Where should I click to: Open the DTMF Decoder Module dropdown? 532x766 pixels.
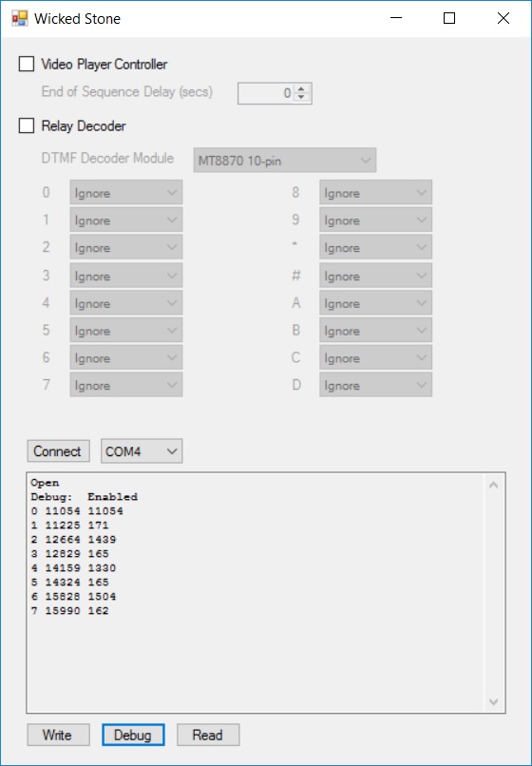[x=285, y=161]
